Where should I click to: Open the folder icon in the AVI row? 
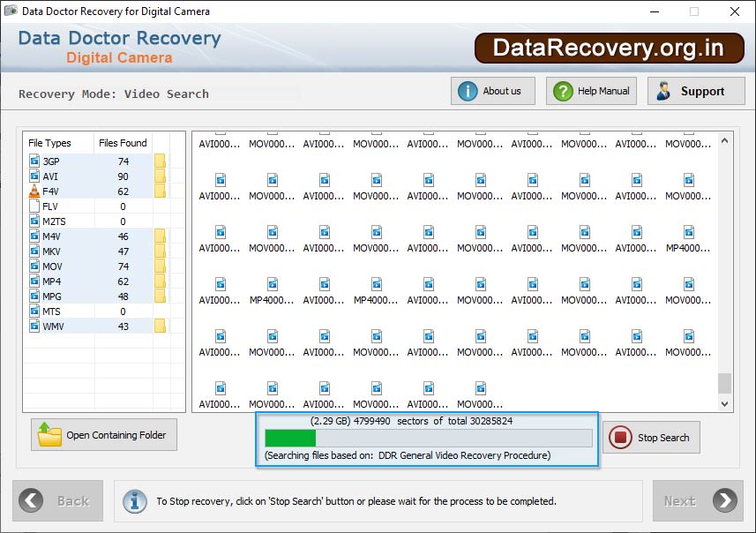(160, 176)
